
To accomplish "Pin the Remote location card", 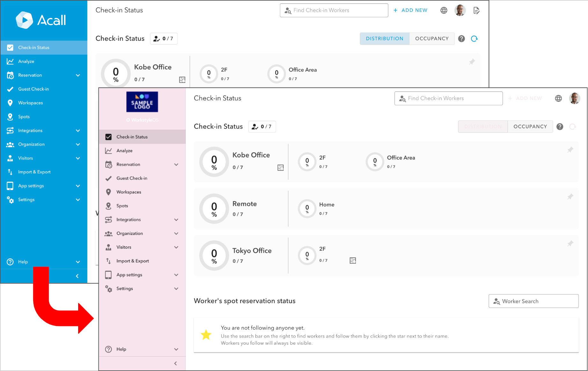I will pos(570,197).
